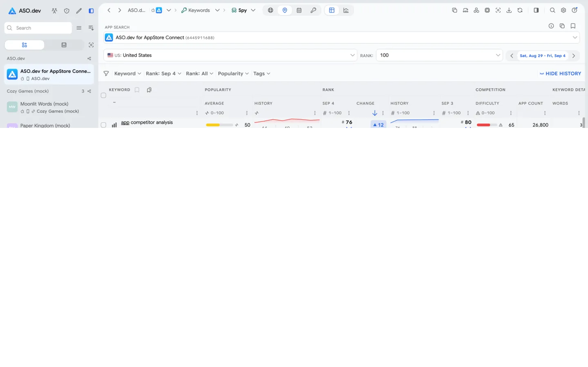Tick the checkbox for app competitor analysis

[103, 125]
